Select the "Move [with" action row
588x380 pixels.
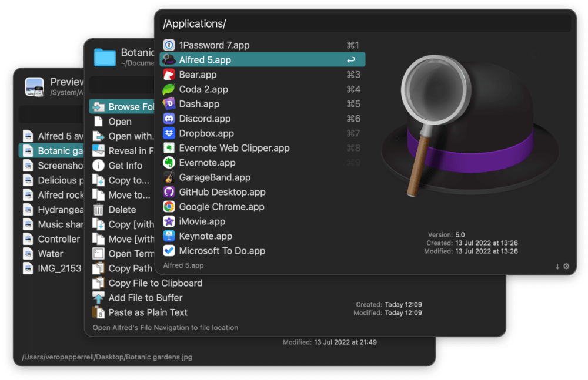[x=123, y=238]
